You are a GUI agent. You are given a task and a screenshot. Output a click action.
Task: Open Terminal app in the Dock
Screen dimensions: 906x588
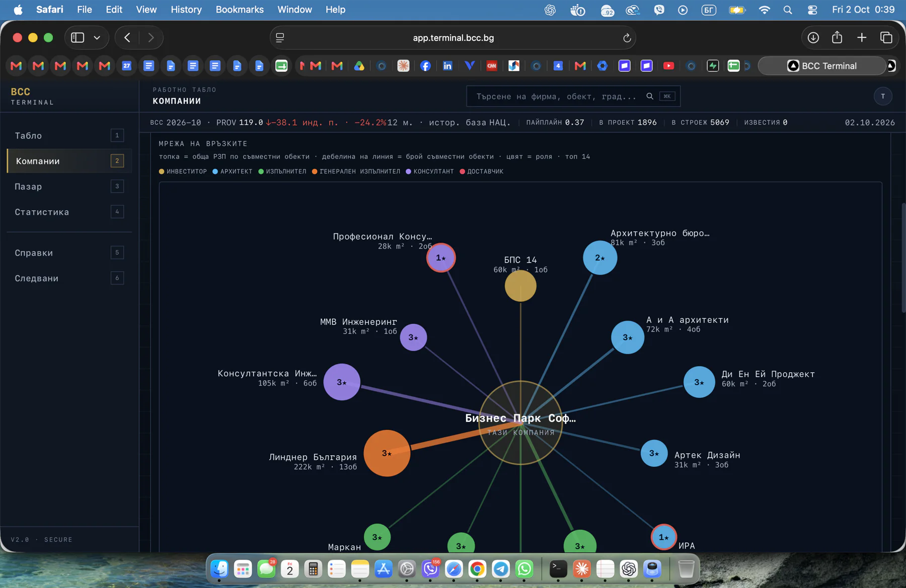(558, 569)
